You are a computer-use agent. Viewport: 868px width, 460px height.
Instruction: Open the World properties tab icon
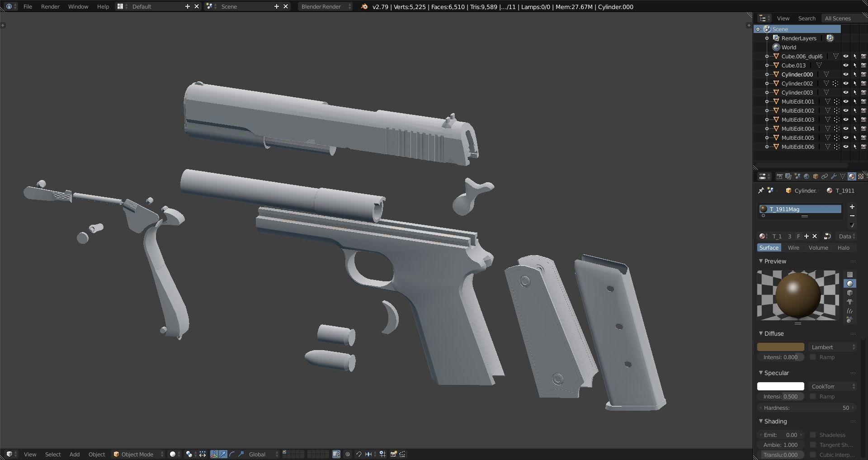(x=807, y=176)
